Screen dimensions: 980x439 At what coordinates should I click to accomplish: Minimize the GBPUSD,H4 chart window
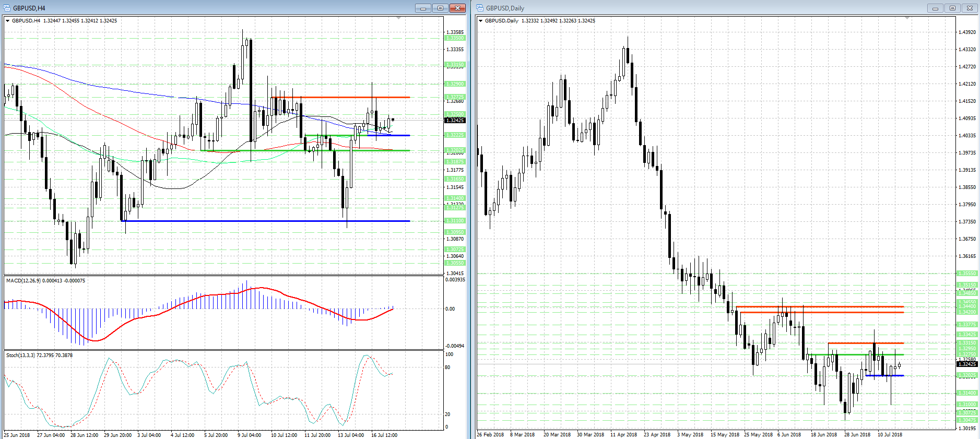[x=423, y=8]
